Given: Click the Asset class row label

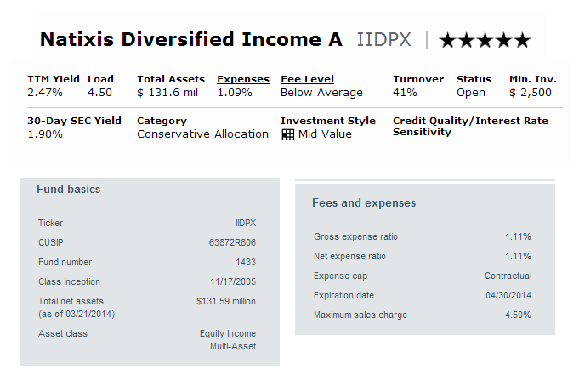Looking at the screenshot, I should pyautogui.click(x=63, y=334).
